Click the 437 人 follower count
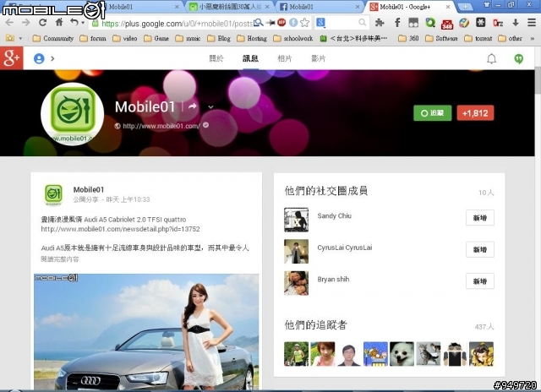 pos(484,326)
